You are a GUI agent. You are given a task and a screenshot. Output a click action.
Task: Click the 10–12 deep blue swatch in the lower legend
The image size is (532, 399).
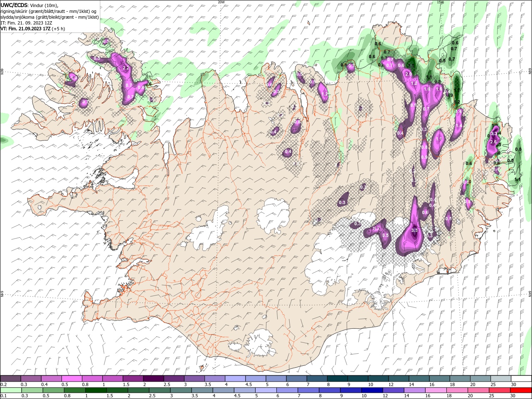tap(372, 390)
